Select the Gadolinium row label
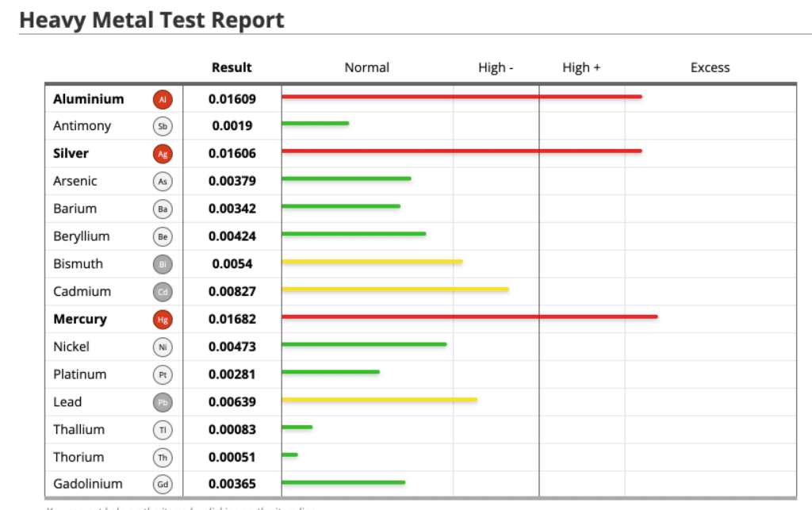Screen dimensions: 812x510 [x=88, y=484]
